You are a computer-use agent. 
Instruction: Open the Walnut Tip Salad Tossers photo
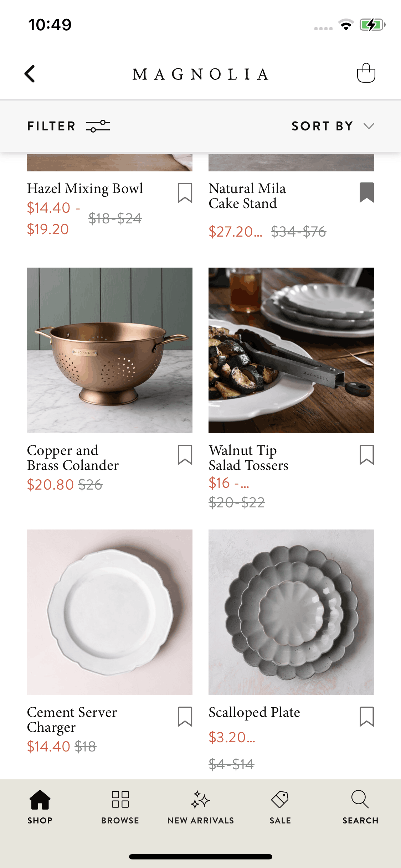click(x=291, y=350)
